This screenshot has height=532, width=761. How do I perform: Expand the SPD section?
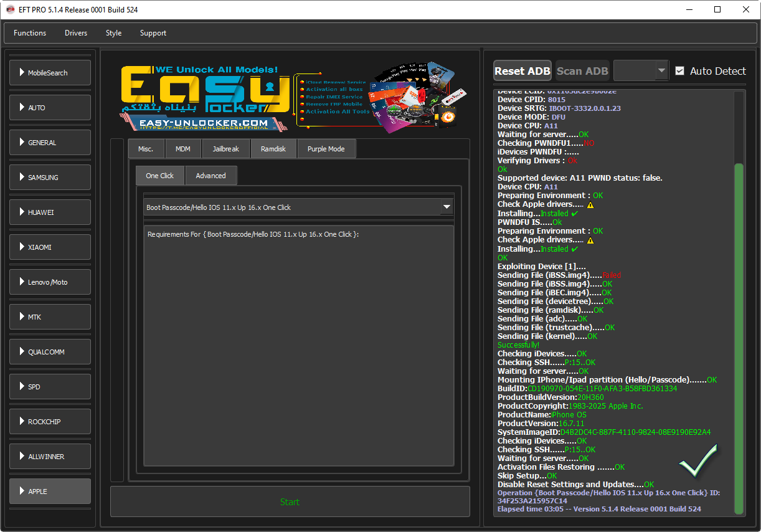(50, 387)
